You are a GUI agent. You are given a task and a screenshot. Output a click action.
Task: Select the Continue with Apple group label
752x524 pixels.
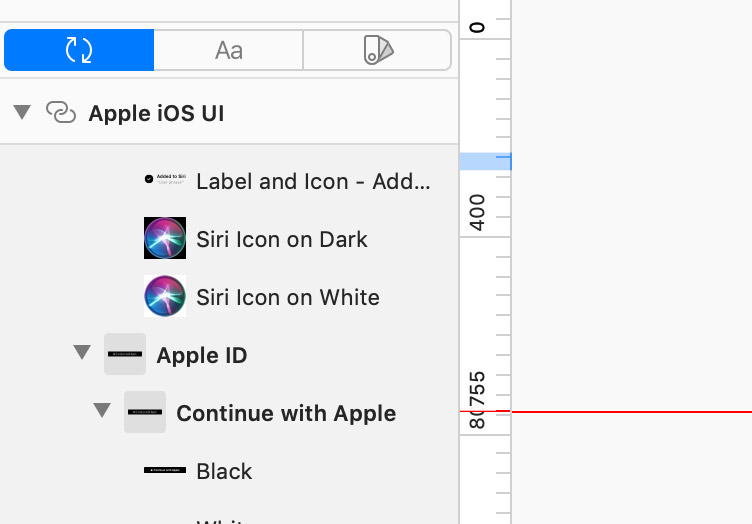coord(286,413)
